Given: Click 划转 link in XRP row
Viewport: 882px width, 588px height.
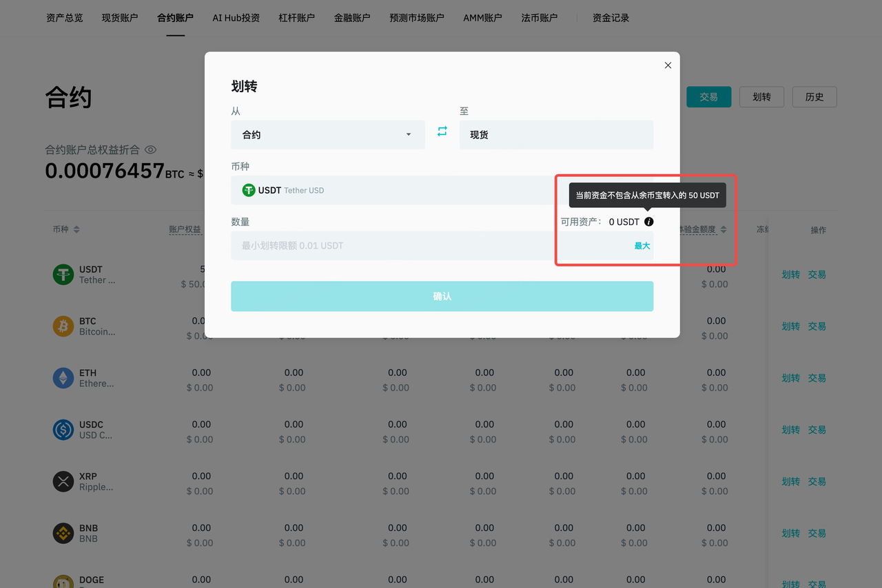Looking at the screenshot, I should (791, 481).
